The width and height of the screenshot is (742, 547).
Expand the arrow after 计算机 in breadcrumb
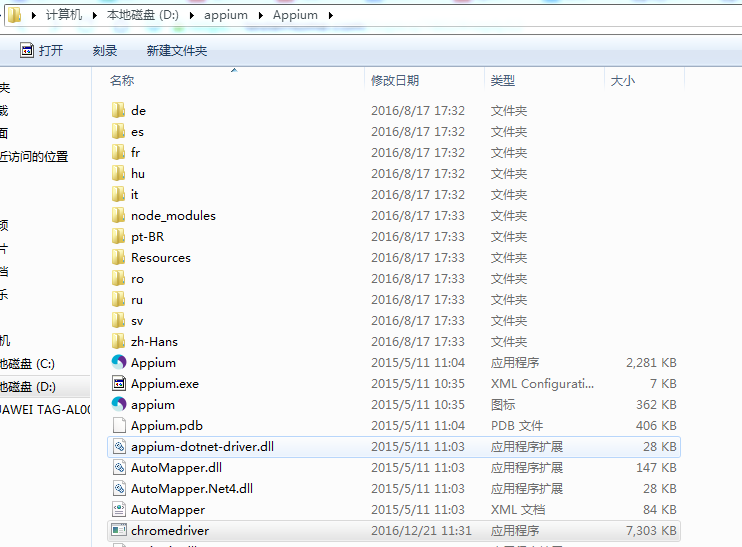[x=95, y=16]
